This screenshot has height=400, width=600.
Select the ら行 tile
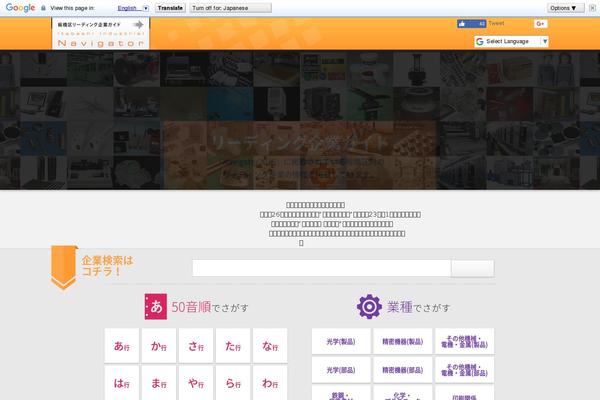pos(233,383)
